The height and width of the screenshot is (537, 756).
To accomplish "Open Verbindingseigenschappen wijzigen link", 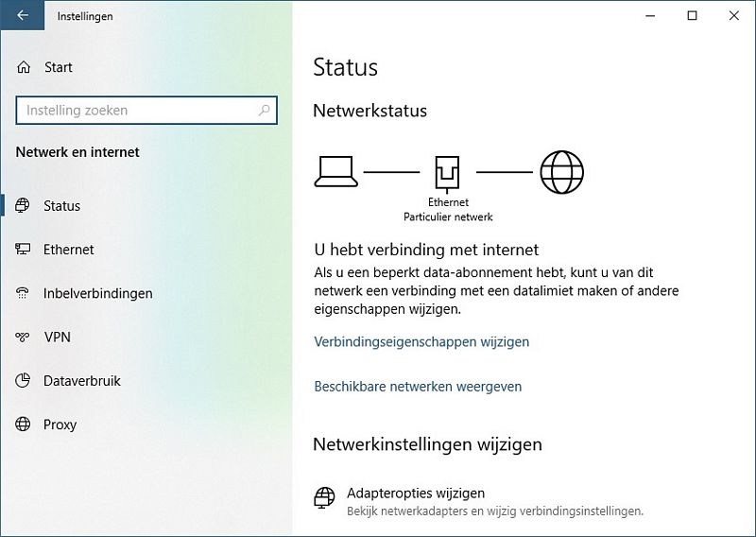I will click(x=421, y=341).
